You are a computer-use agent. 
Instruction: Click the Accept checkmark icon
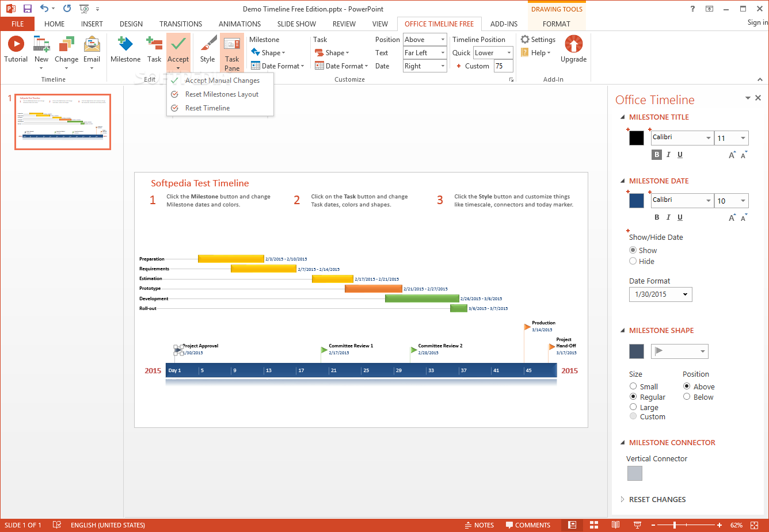pos(178,43)
